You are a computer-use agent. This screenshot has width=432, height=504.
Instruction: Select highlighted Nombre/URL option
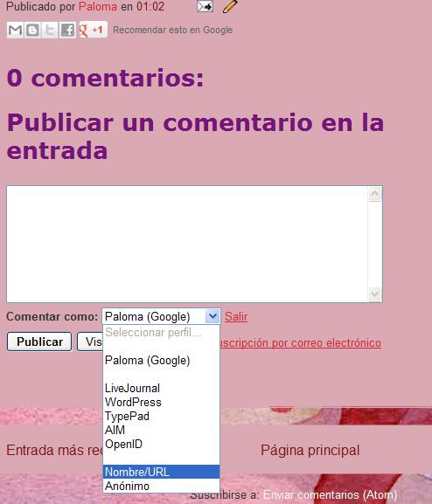click(x=161, y=472)
